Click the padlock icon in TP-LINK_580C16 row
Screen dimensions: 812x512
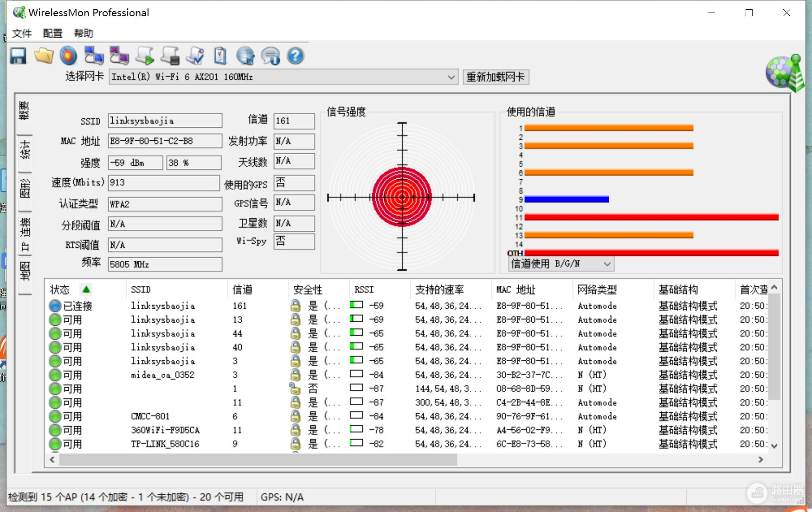coord(295,444)
